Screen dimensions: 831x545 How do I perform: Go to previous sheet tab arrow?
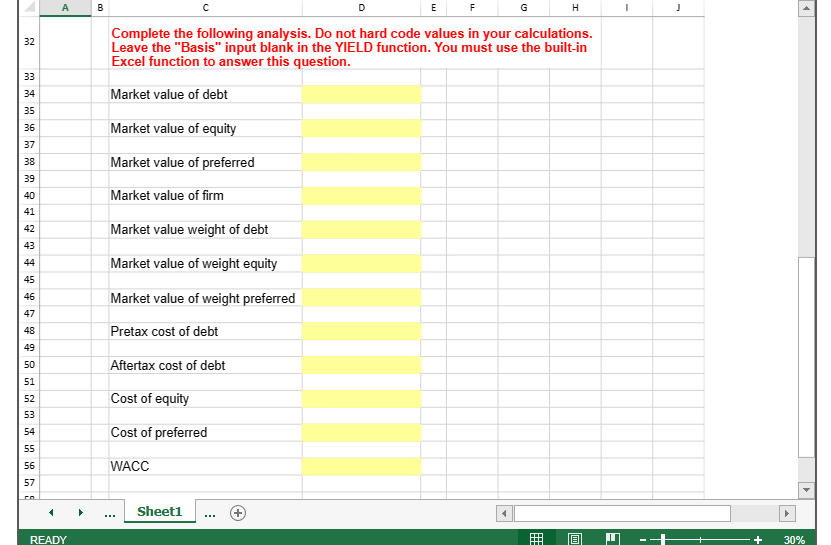coord(51,513)
